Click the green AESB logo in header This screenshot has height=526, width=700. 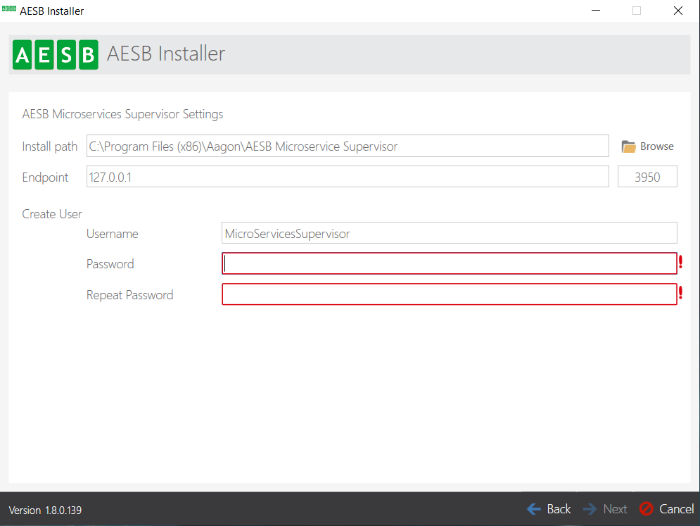click(55, 54)
